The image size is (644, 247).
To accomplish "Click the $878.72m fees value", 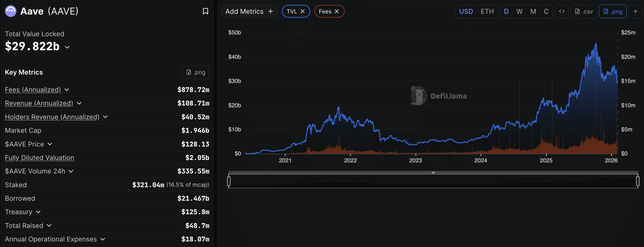I will [193, 90].
